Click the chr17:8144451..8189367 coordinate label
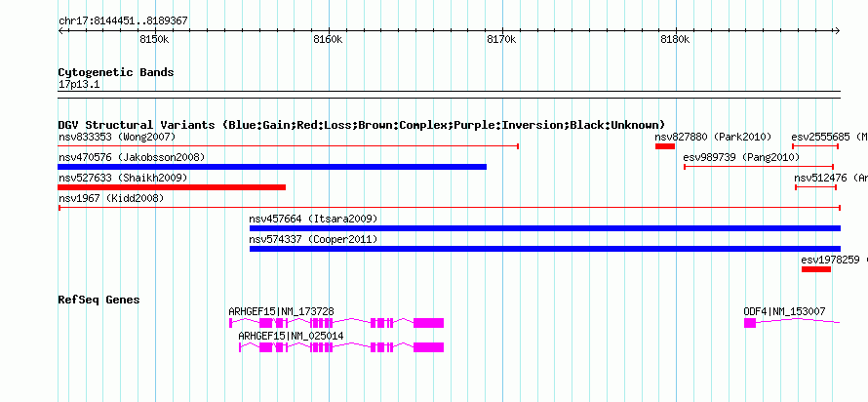 click(123, 21)
